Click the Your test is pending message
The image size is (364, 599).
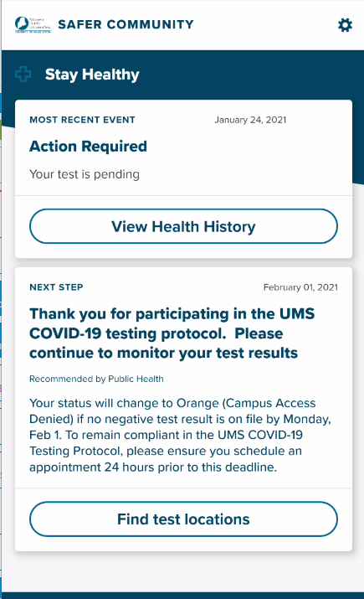click(85, 174)
